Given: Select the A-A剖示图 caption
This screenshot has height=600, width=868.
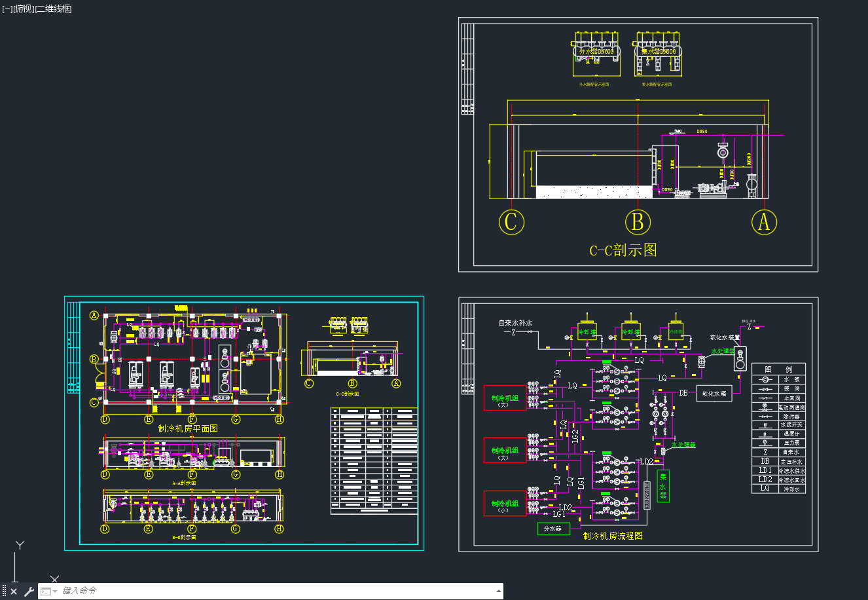Looking at the screenshot, I should click(184, 483).
